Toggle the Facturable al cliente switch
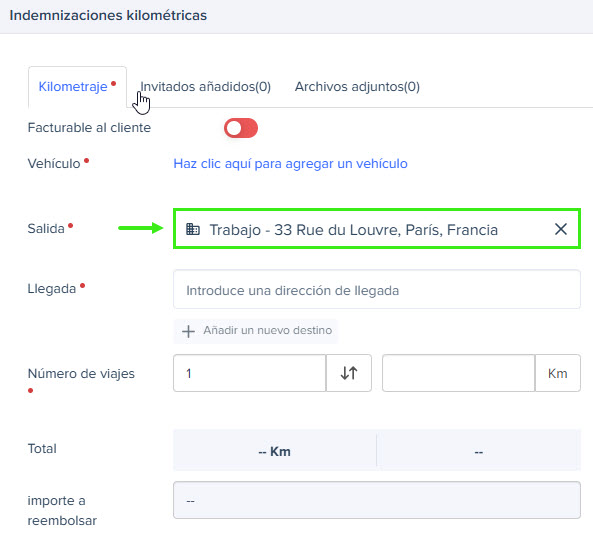593x541 pixels. pyautogui.click(x=241, y=128)
